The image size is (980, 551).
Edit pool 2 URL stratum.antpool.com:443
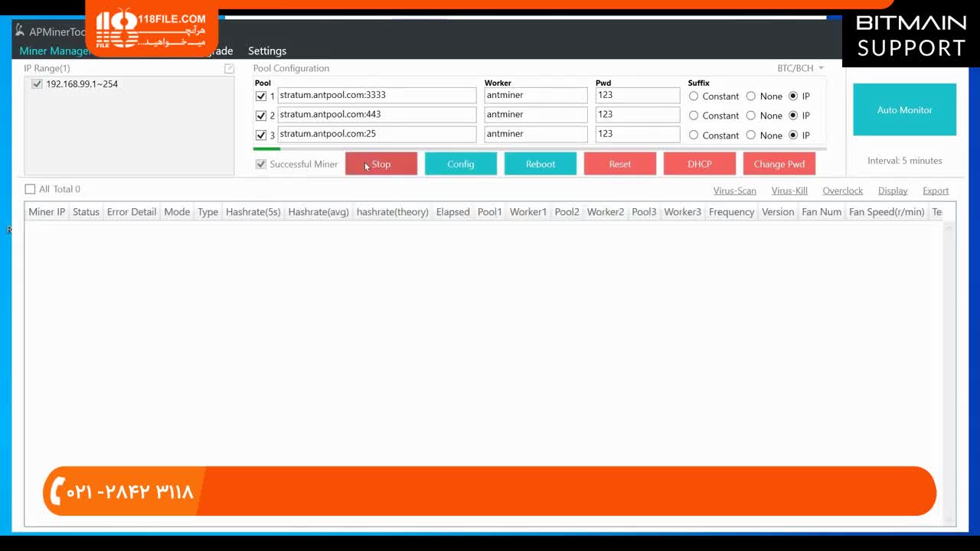pos(377,115)
